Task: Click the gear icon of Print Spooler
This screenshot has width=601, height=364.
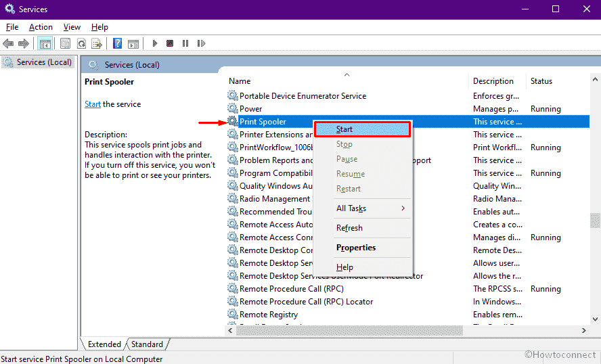Action: click(x=232, y=121)
